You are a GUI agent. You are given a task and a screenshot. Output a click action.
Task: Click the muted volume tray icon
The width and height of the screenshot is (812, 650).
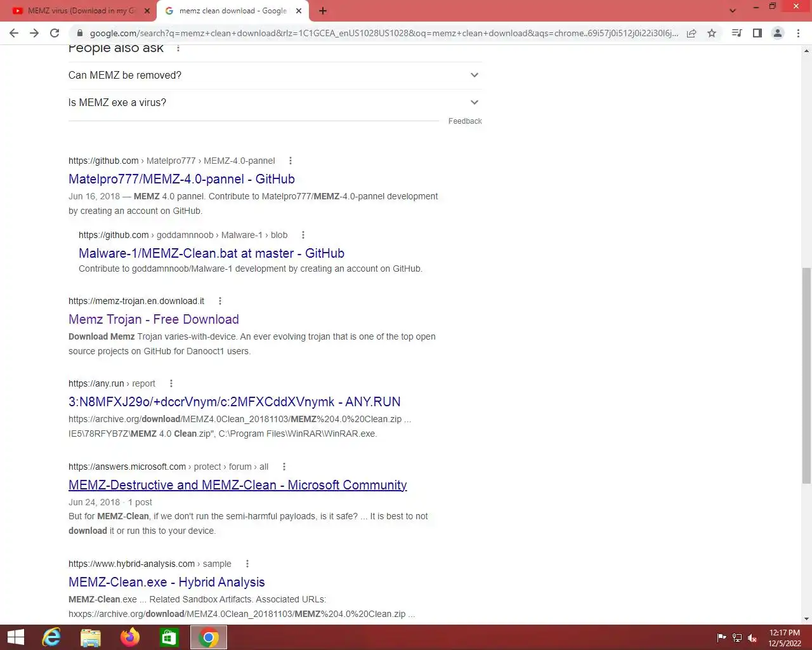click(x=752, y=638)
